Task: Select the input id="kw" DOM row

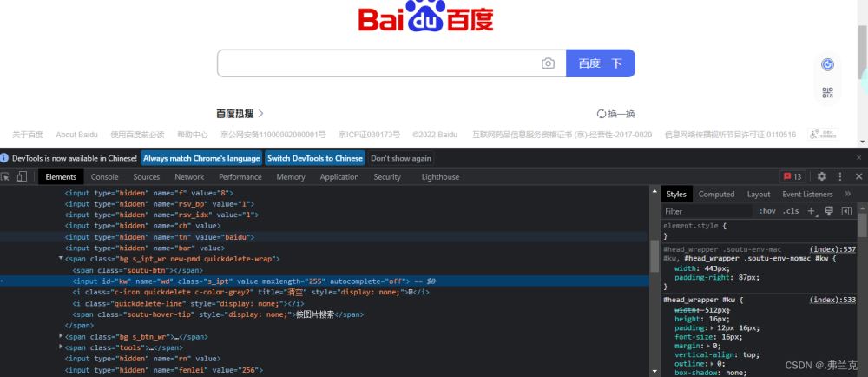Action: [325, 281]
